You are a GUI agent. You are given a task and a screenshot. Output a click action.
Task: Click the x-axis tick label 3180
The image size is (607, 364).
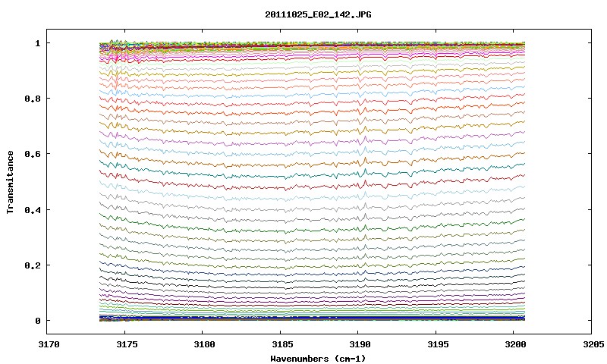click(204, 344)
